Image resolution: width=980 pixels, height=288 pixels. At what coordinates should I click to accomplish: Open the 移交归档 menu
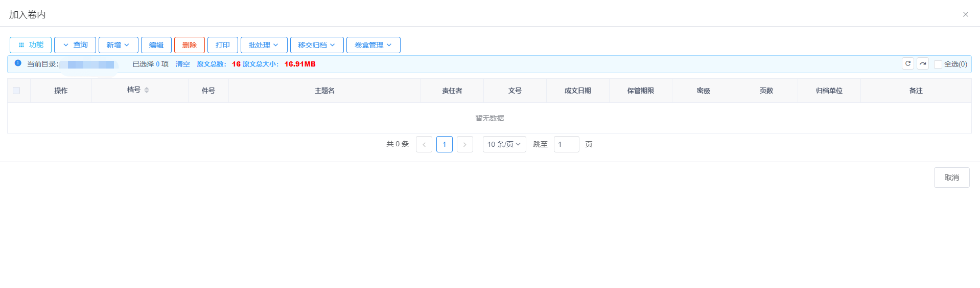tap(317, 45)
